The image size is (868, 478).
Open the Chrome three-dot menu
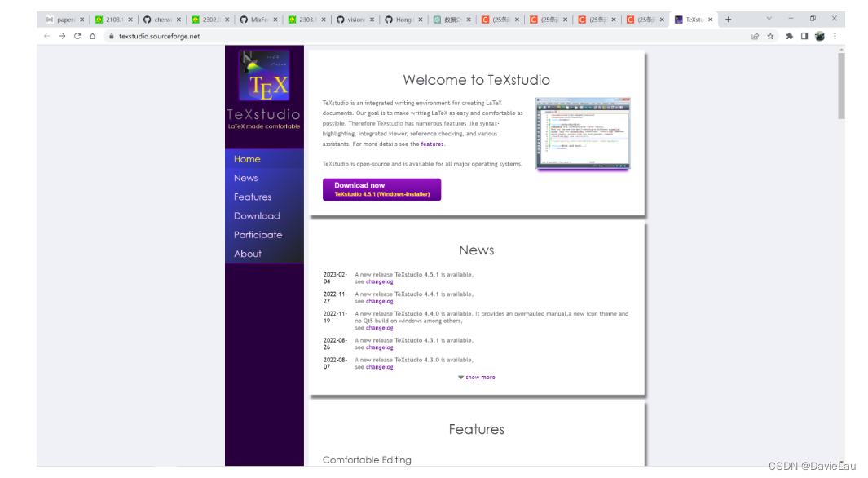[x=835, y=36]
